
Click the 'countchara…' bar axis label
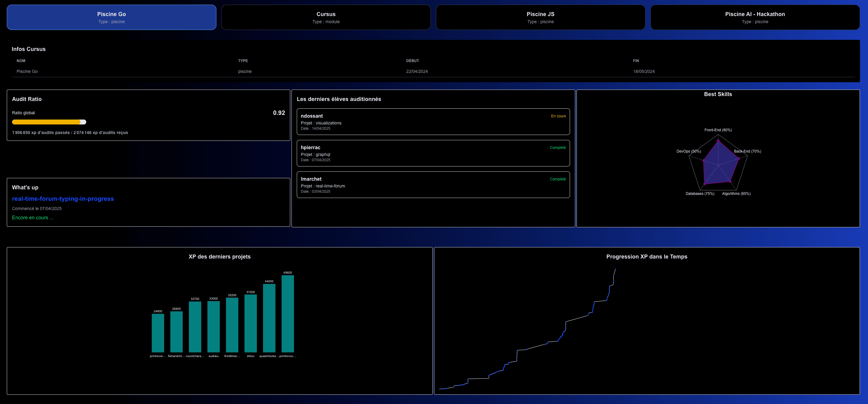pos(195,356)
